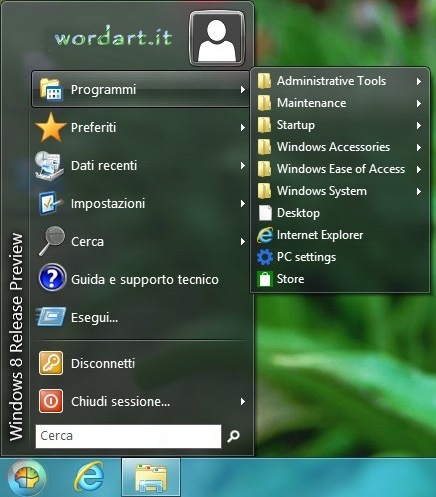Open the Programmi menu folder icon

[x=50, y=89]
